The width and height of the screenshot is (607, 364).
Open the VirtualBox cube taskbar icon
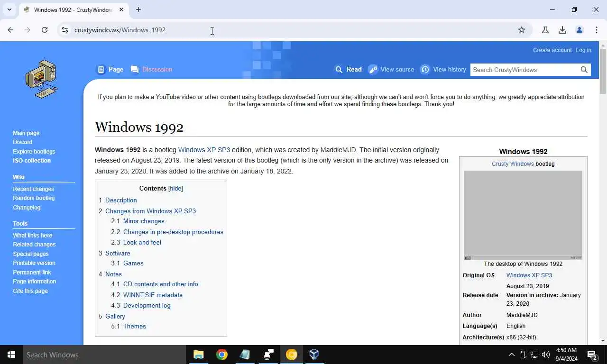pyautogui.click(x=314, y=355)
